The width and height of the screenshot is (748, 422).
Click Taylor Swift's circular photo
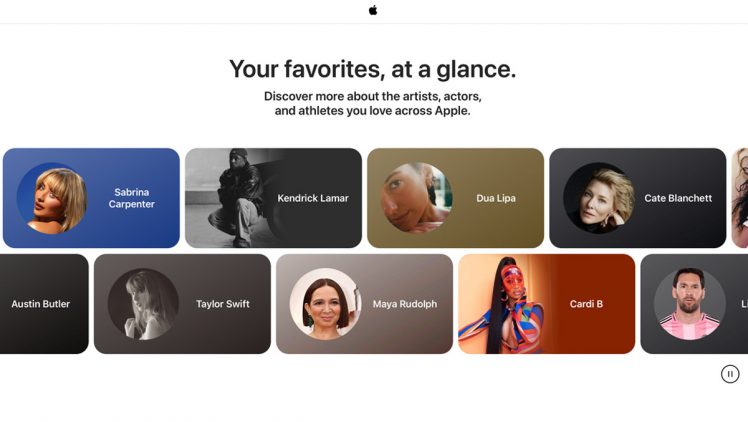coord(143,304)
